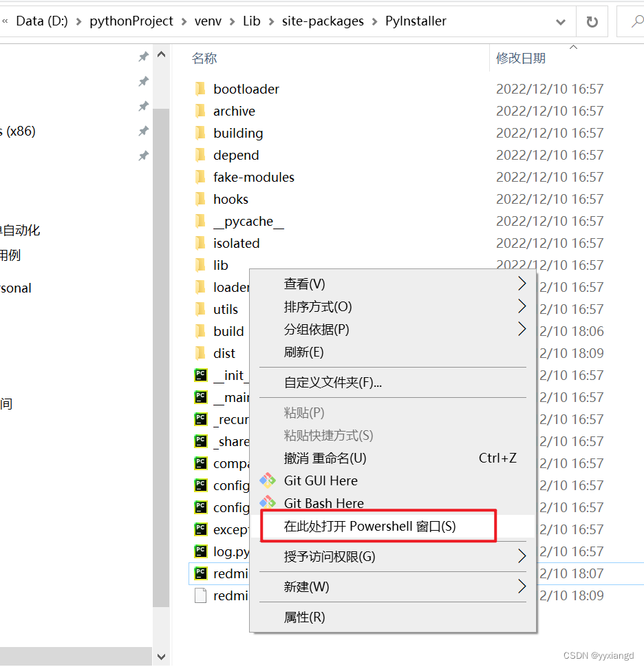
Task: Select the _recursion PyCharm file icon
Action: (x=201, y=419)
